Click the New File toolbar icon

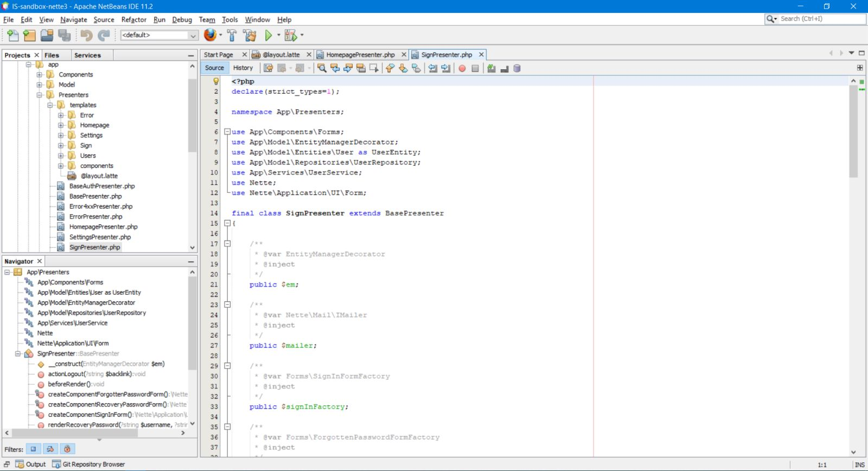click(x=12, y=35)
